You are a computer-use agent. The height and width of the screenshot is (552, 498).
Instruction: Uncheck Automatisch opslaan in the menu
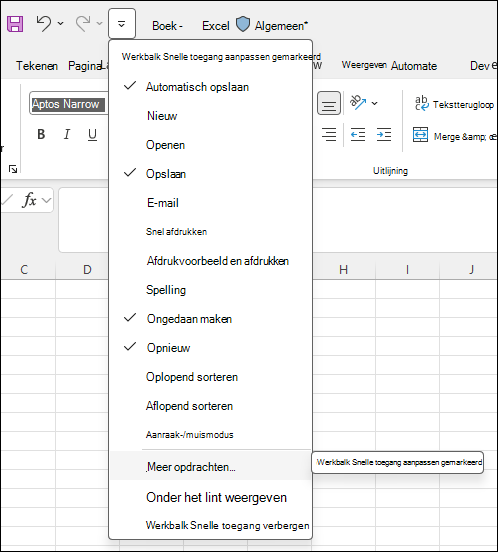pos(210,87)
